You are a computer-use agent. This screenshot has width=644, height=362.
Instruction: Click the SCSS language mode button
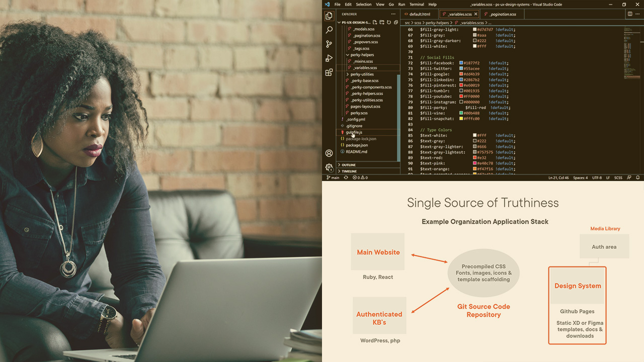(618, 177)
